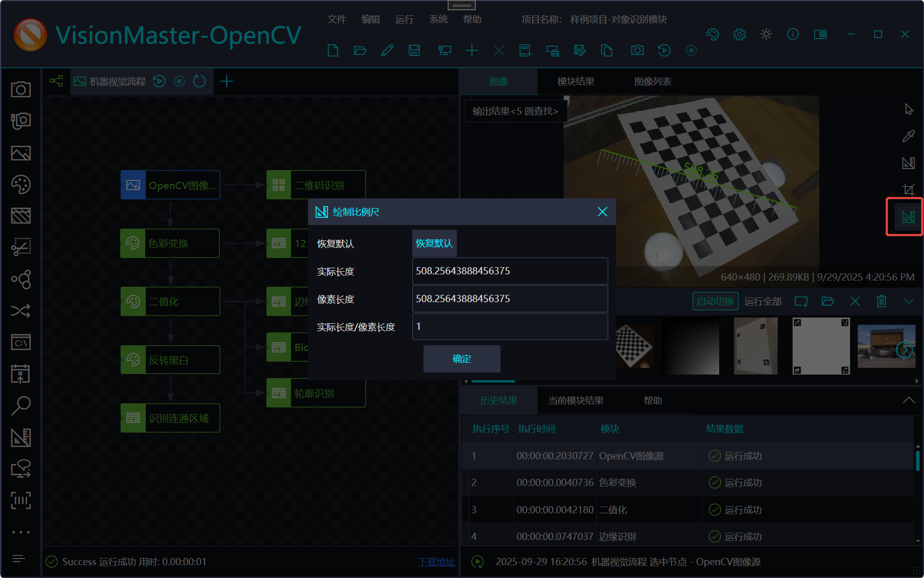This screenshot has width=924, height=578.
Task: Open the info icon in title bar
Action: click(793, 34)
